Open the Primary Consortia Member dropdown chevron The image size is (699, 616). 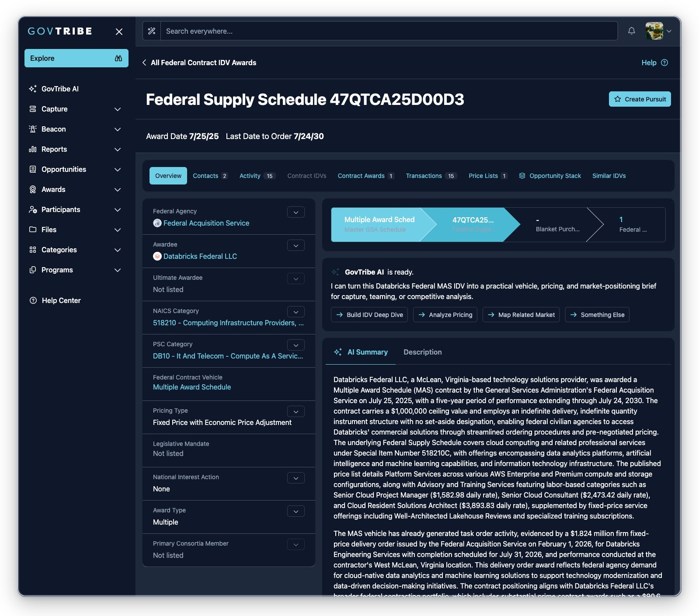tap(296, 544)
